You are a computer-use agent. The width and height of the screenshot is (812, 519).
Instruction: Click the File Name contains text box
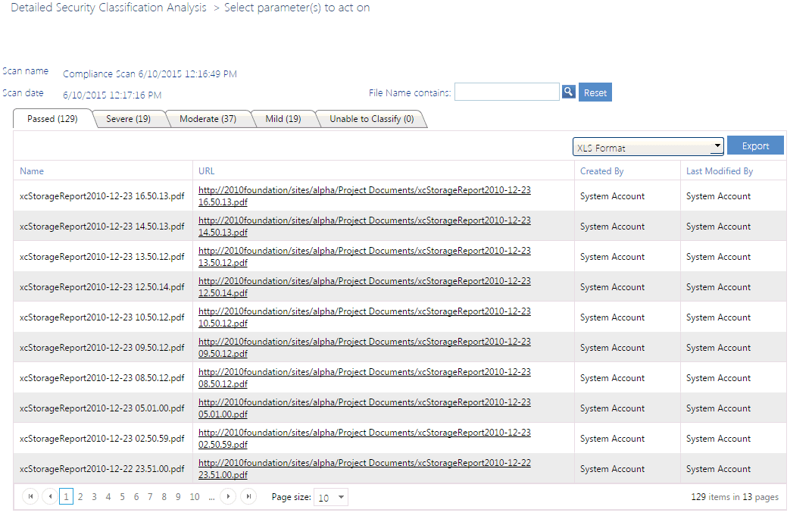pos(507,92)
